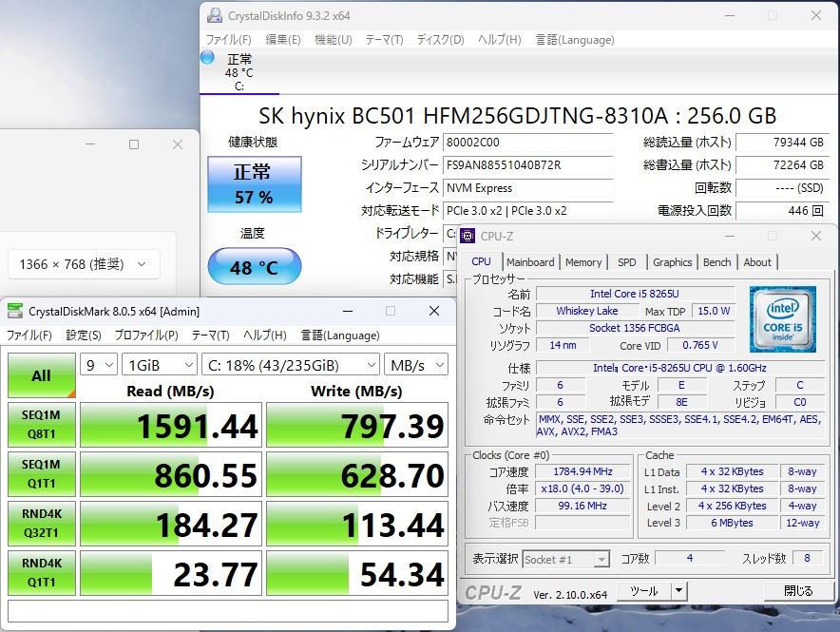
Task: Open the test count dropdown showing 9
Action: click(x=99, y=365)
